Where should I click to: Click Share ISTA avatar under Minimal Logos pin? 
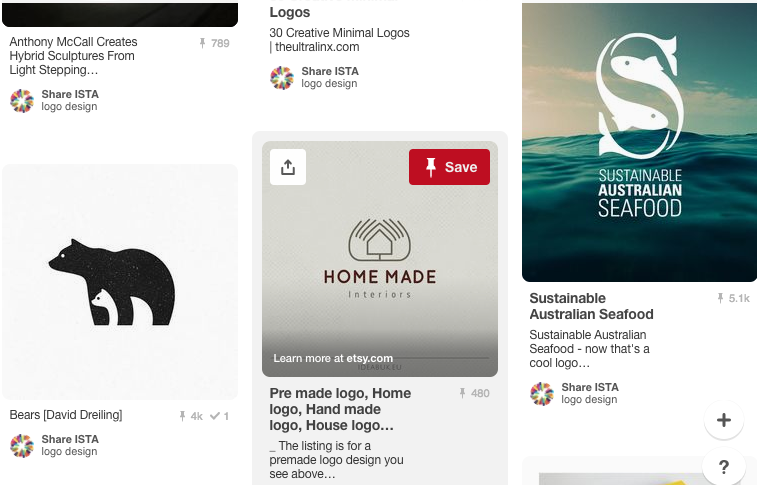(x=282, y=78)
